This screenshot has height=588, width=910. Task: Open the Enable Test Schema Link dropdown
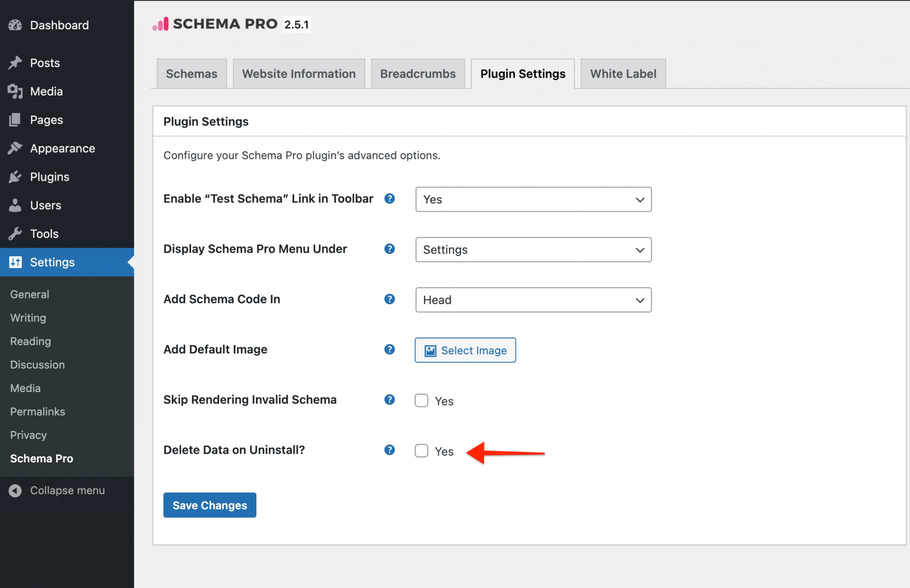click(533, 199)
